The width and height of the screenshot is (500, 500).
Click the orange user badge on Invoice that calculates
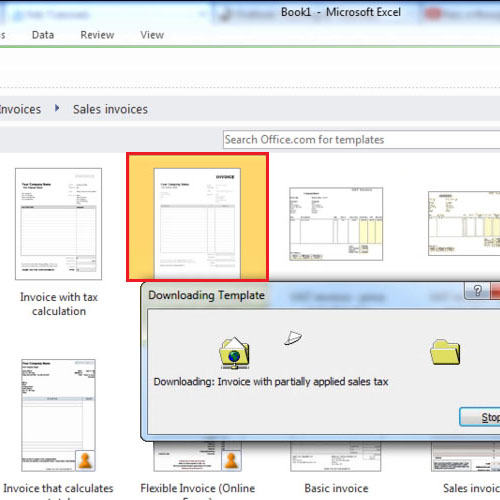85,460
